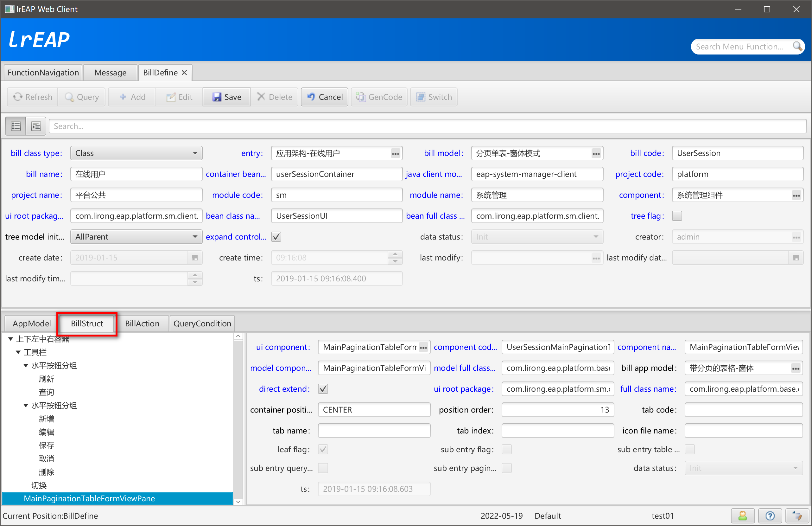Open bill model reference ellipsis button
Image resolution: width=812 pixels, height=526 pixels.
(596, 154)
